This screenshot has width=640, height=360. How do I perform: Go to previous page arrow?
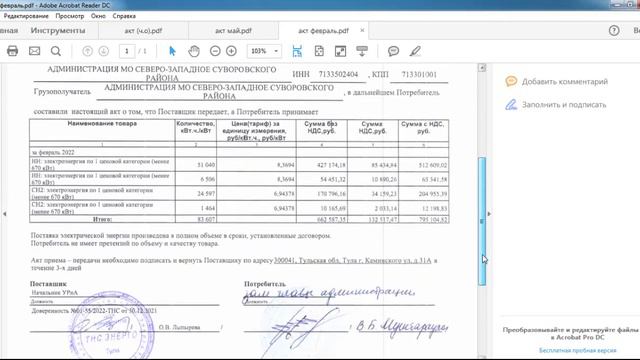pyautogui.click(x=87, y=51)
